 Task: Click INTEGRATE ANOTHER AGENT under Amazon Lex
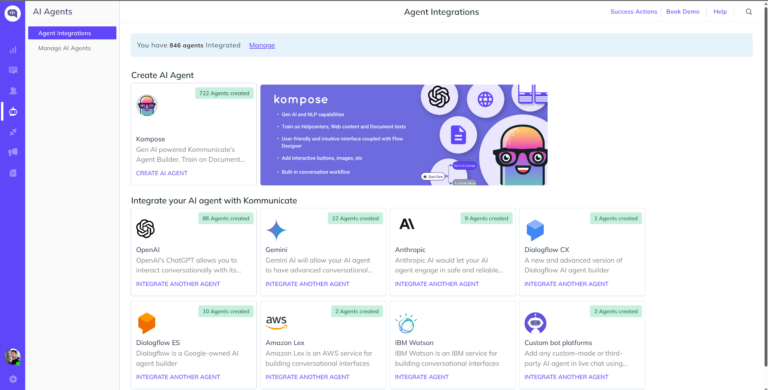(x=308, y=377)
